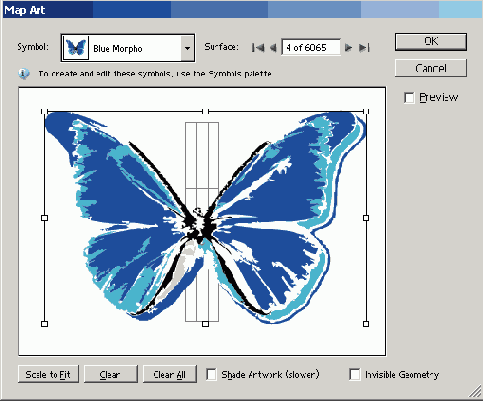Select left middle bounding box handle
This screenshot has height=401, width=483.
tap(44, 218)
